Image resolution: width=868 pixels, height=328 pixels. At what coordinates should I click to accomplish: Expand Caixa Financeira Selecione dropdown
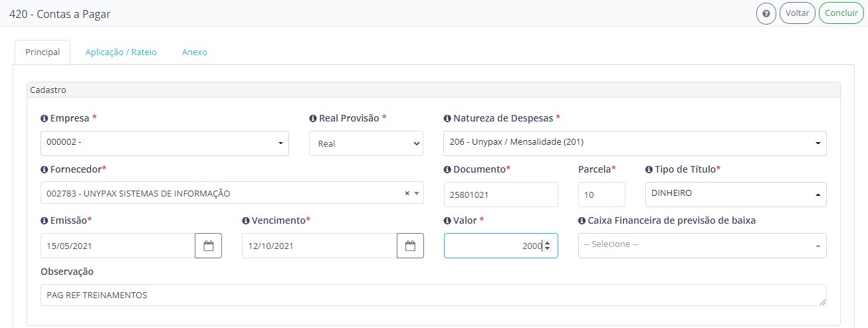703,246
